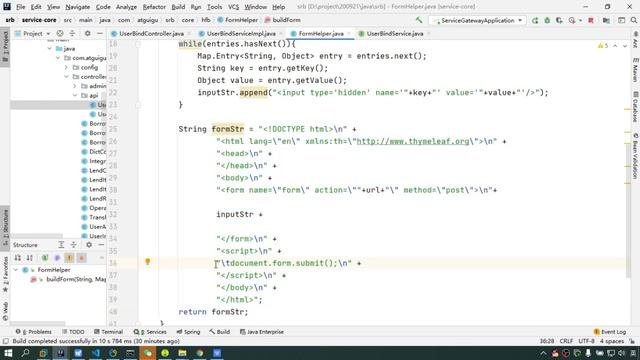The height and width of the screenshot is (360, 640).
Task: Click the red Stop icon
Action: [591, 20]
